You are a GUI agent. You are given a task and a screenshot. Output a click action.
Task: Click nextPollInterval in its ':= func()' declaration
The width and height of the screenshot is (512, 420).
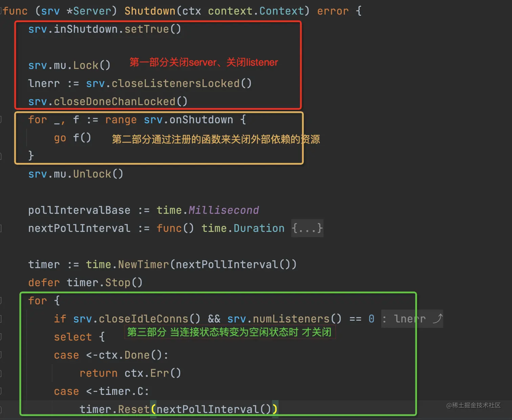(79, 228)
